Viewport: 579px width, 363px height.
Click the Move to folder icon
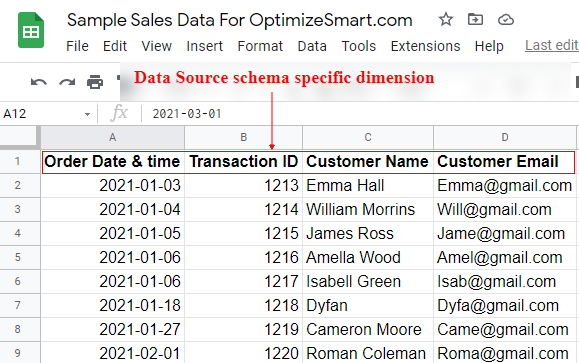pyautogui.click(x=475, y=19)
